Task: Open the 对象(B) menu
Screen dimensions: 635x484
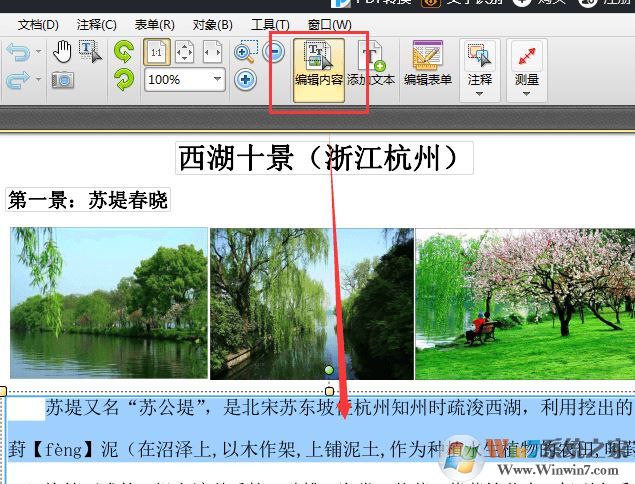Action: (213, 25)
